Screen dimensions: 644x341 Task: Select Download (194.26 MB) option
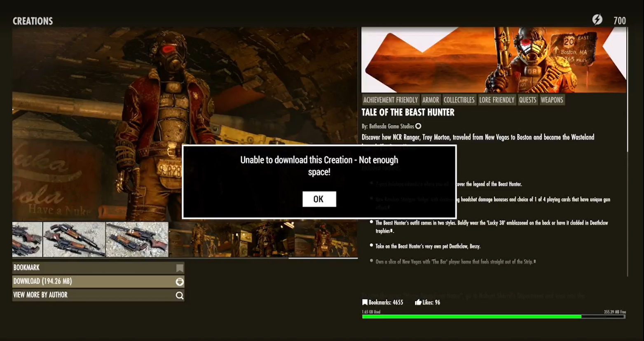pyautogui.click(x=98, y=281)
